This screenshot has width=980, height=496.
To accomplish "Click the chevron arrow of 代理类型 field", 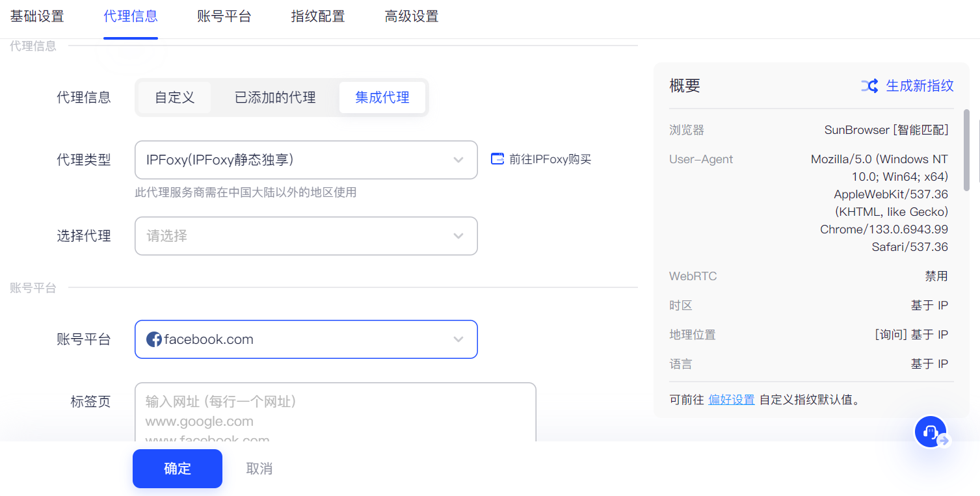I will tap(458, 160).
